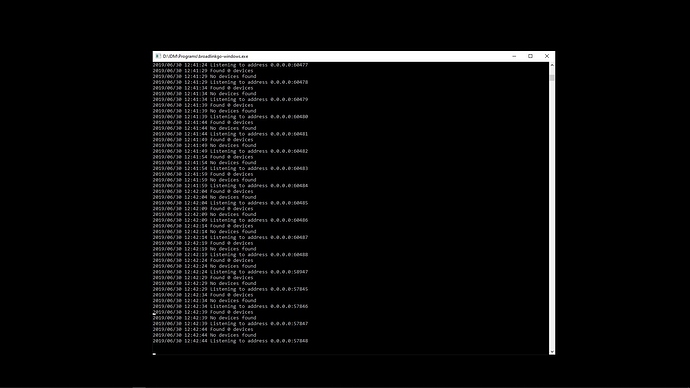
Task: Click the empty scrollbar track below the thumb
Action: 552,216
